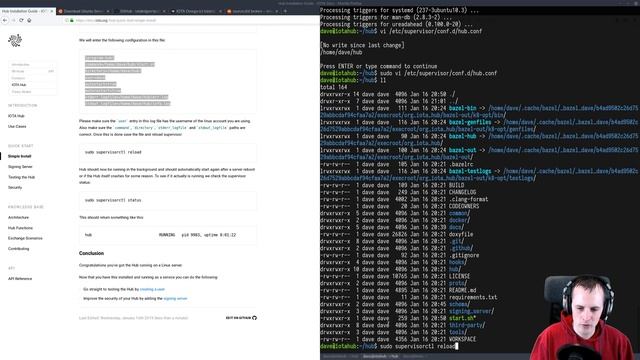Click 'schema/' directory in terminal listing

coord(459,304)
